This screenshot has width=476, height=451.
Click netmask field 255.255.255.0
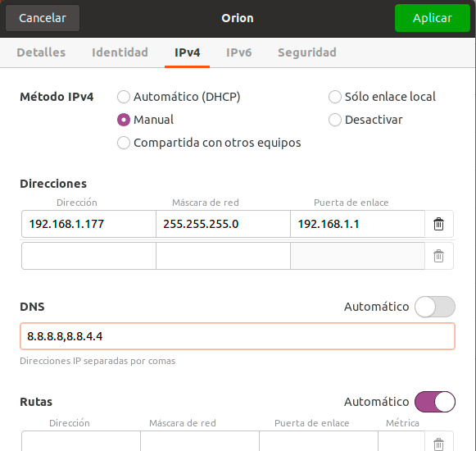223,224
